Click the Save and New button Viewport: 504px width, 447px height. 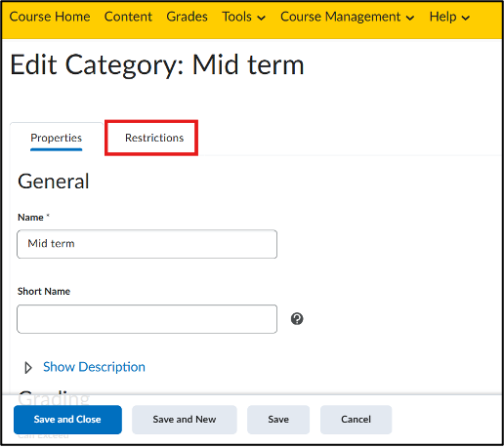[185, 420]
